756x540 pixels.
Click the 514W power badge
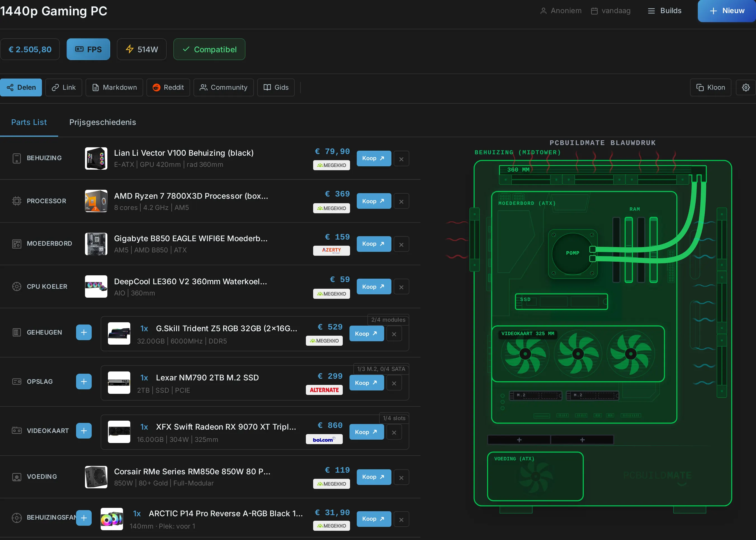pos(141,49)
